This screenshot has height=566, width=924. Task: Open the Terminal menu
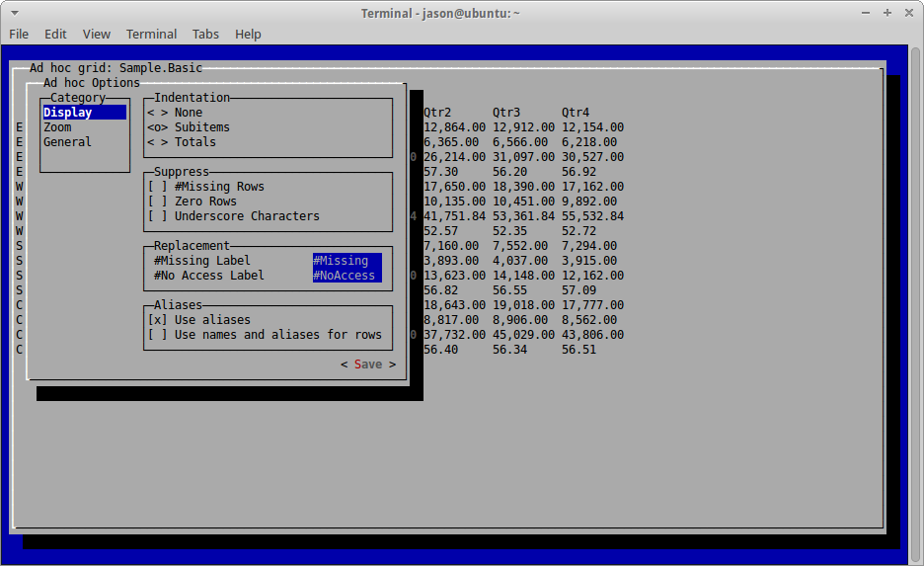click(x=151, y=35)
